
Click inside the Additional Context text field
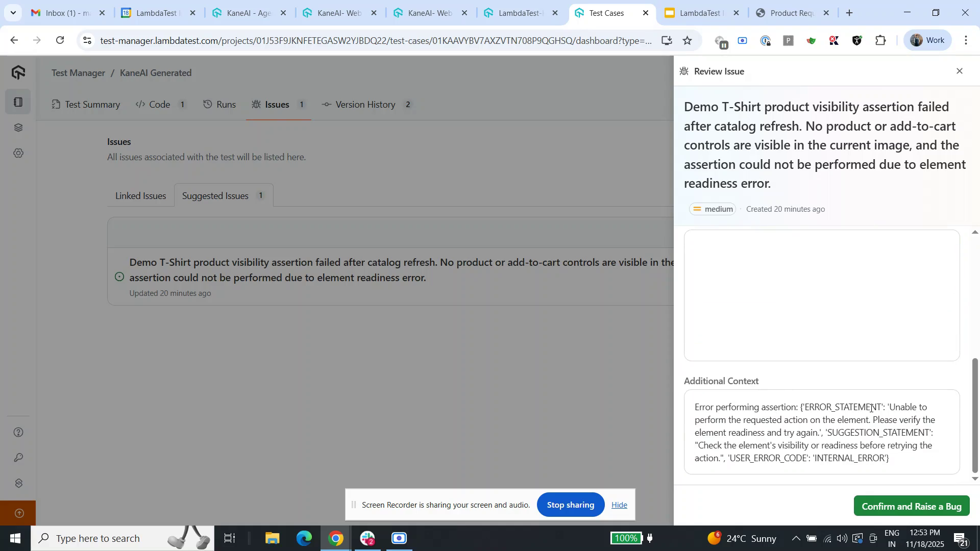click(x=821, y=431)
